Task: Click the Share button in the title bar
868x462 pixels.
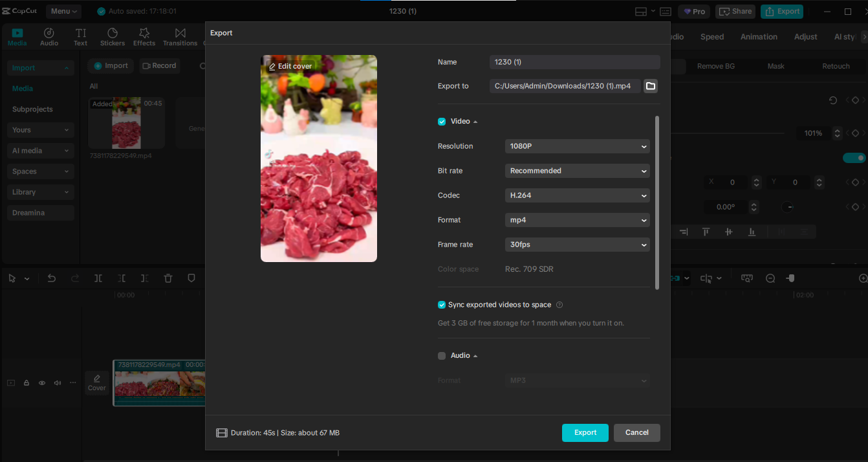Action: click(x=735, y=11)
